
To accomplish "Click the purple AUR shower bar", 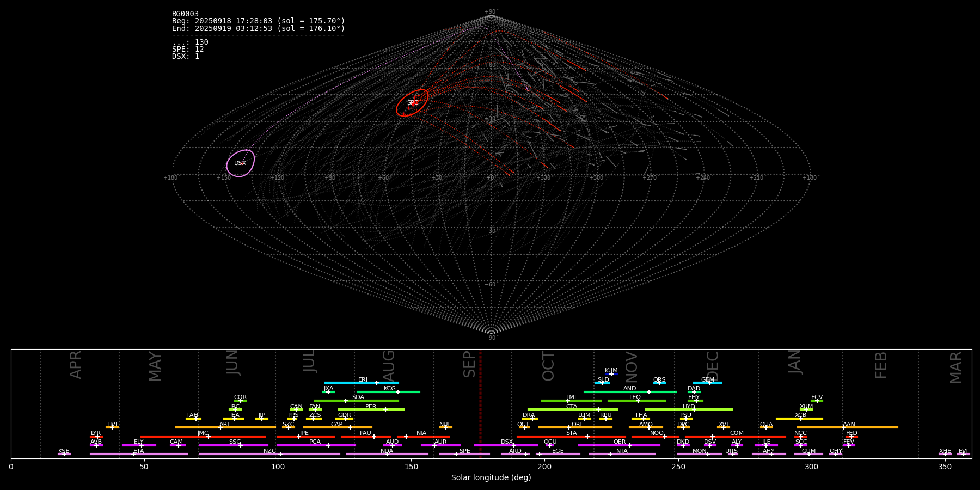I will tap(440, 445).
